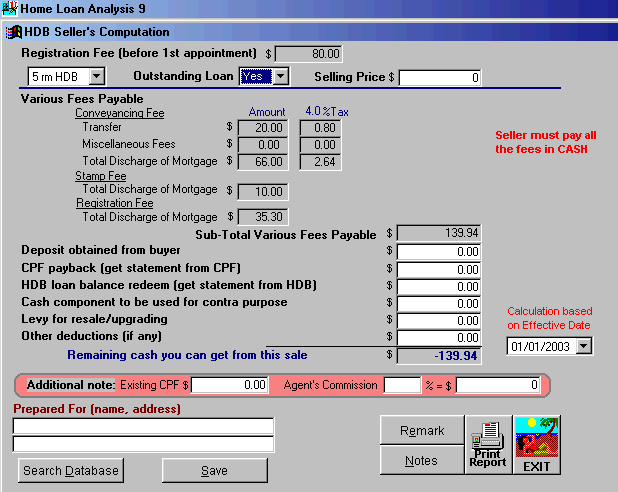Screen dimensions: 618x492
Task: Click the Registration Fee 35.30 box
Action: [x=263, y=216]
